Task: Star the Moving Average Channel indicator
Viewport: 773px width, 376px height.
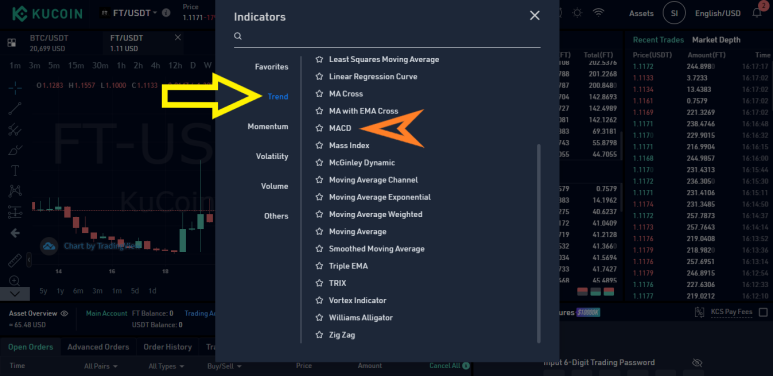Action: point(319,180)
